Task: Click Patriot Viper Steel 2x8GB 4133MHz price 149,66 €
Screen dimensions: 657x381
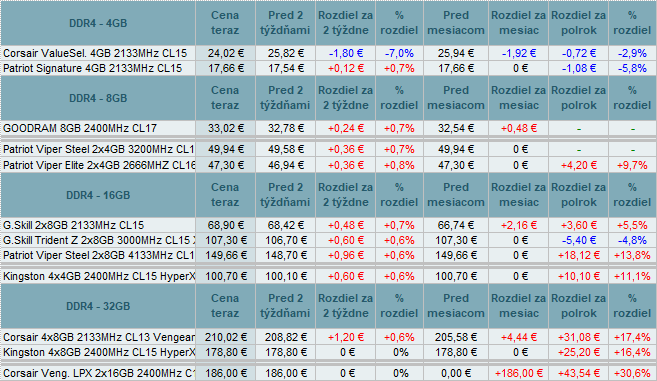Action: pyautogui.click(x=225, y=255)
